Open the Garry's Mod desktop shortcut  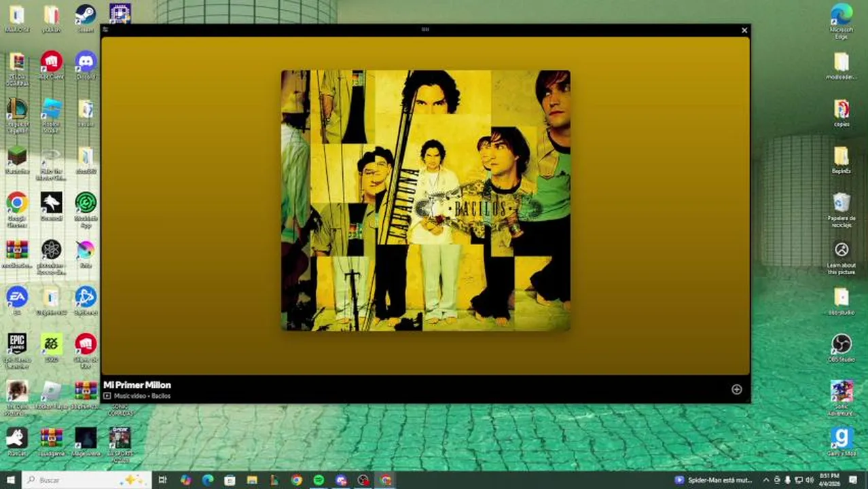(x=842, y=441)
